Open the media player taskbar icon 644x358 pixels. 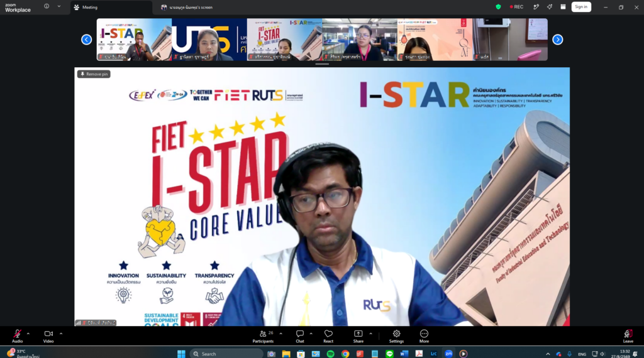pyautogui.click(x=464, y=354)
